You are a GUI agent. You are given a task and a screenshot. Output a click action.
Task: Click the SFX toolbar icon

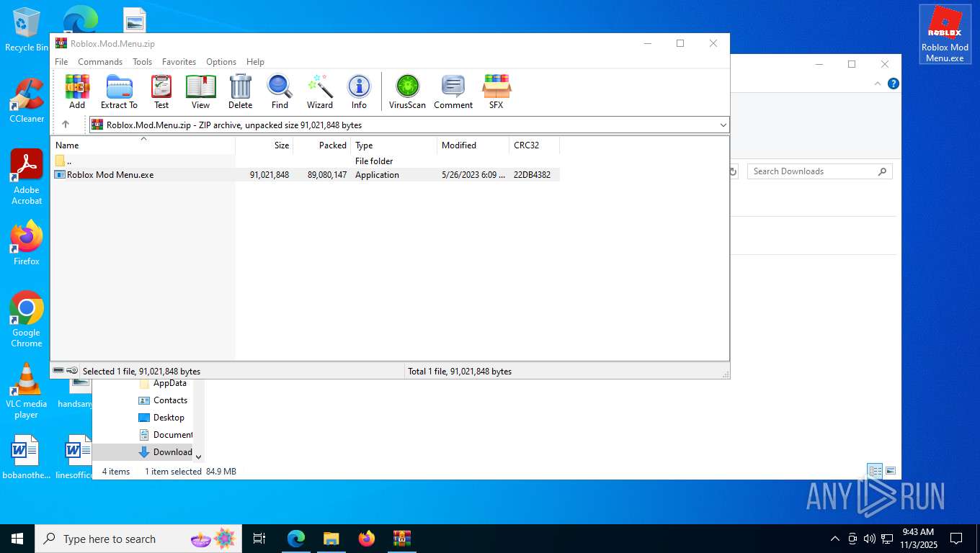coord(496,91)
